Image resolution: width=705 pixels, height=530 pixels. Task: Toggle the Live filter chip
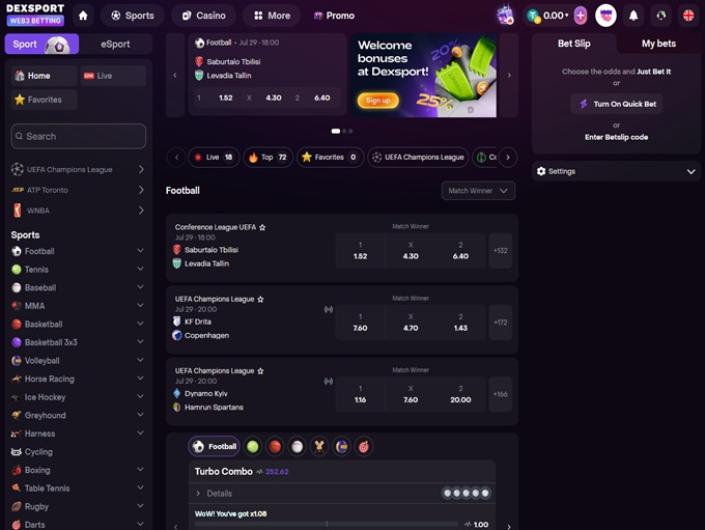(214, 157)
